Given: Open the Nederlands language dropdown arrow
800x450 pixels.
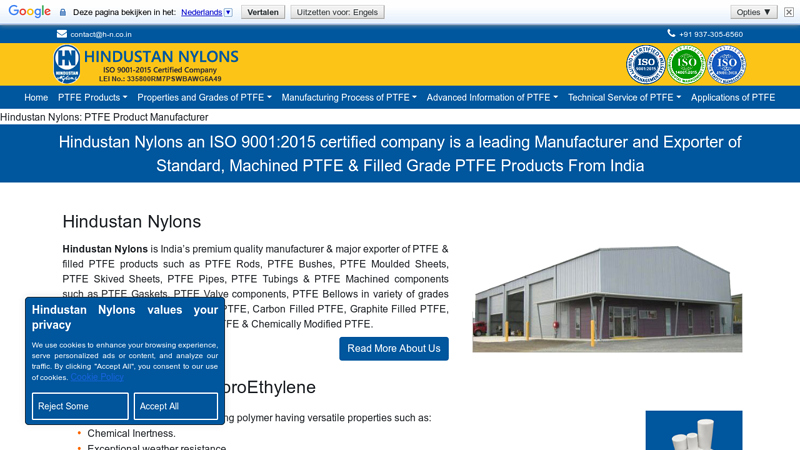Looking at the screenshot, I should [228, 12].
